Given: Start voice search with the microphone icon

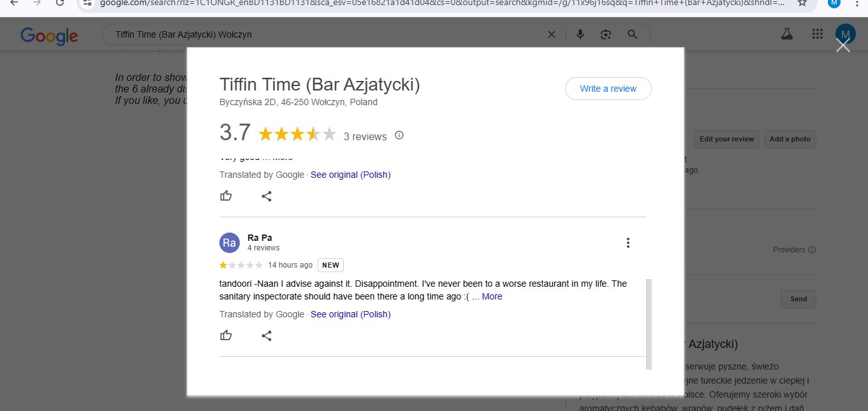Looking at the screenshot, I should coord(580,34).
